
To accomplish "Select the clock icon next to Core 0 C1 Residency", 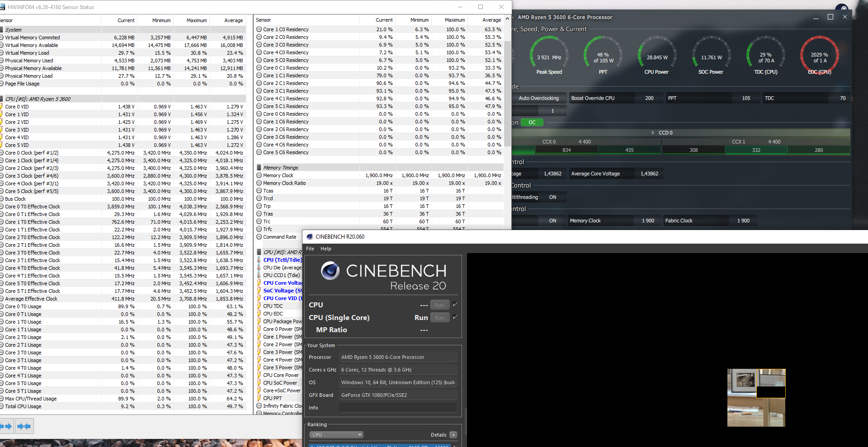I will (259, 68).
